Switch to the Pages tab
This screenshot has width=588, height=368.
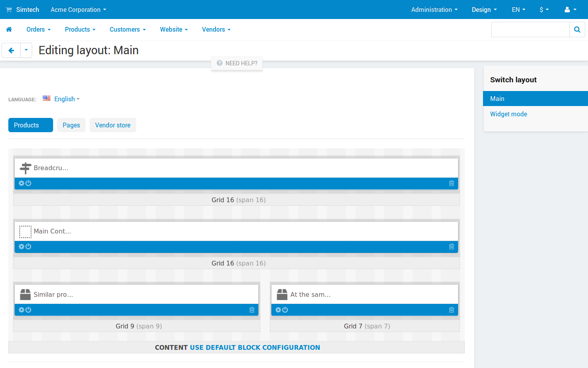pos(71,125)
